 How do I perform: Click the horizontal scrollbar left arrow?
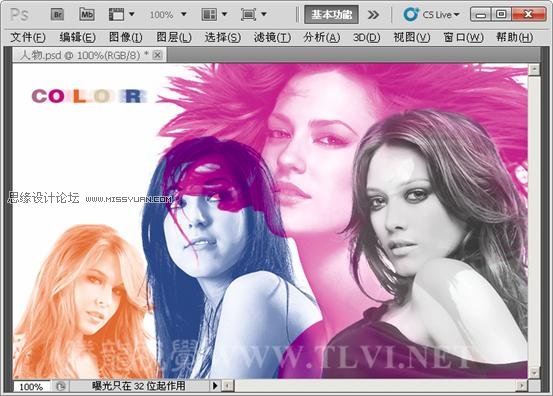click(227, 386)
